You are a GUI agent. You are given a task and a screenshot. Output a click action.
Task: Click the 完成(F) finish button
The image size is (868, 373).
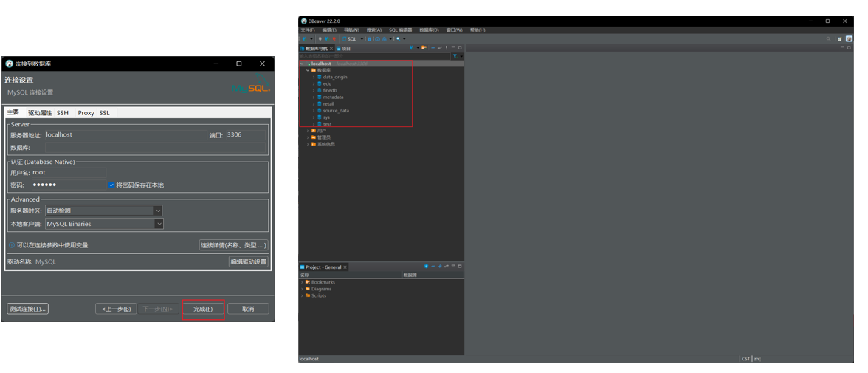203,309
